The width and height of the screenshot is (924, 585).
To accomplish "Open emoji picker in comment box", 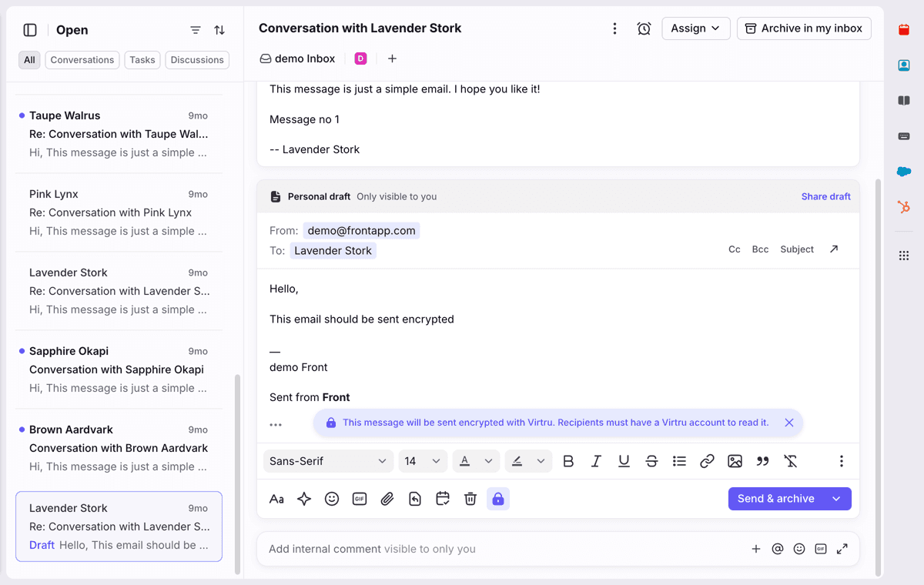I will click(x=799, y=549).
